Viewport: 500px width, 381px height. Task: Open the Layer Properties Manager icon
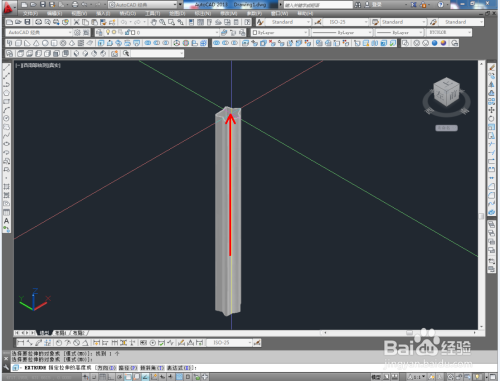click(99, 32)
